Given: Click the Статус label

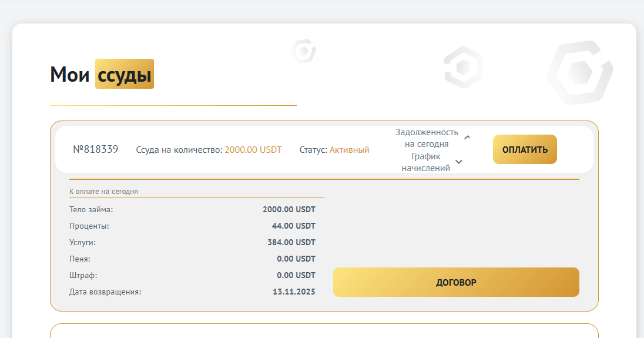Looking at the screenshot, I should (x=313, y=150).
